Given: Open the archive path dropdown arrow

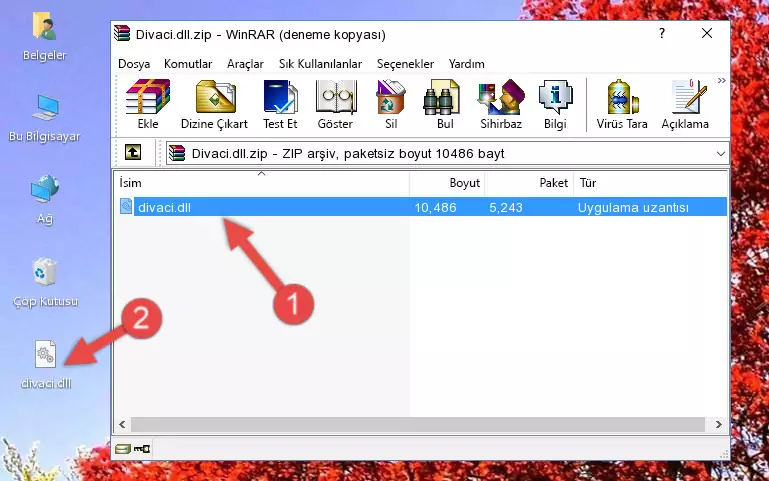Looking at the screenshot, I should (x=720, y=153).
